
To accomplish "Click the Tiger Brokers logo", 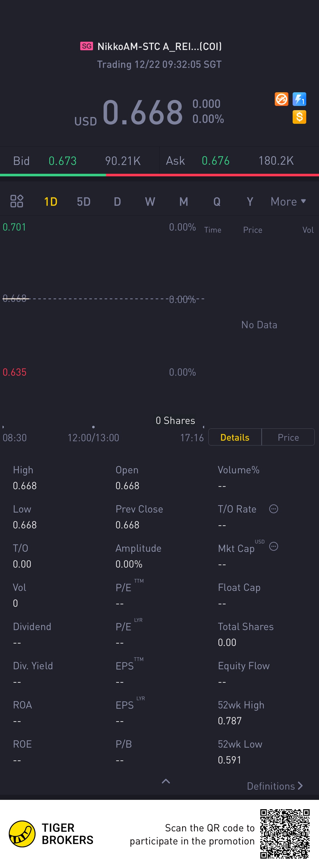I will tap(22, 834).
